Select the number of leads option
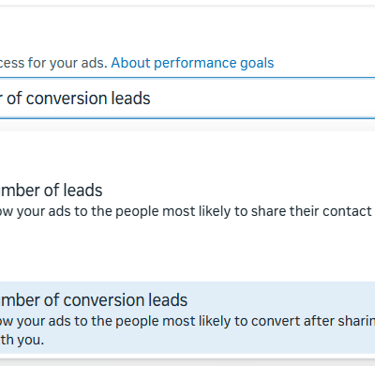 click(187, 200)
